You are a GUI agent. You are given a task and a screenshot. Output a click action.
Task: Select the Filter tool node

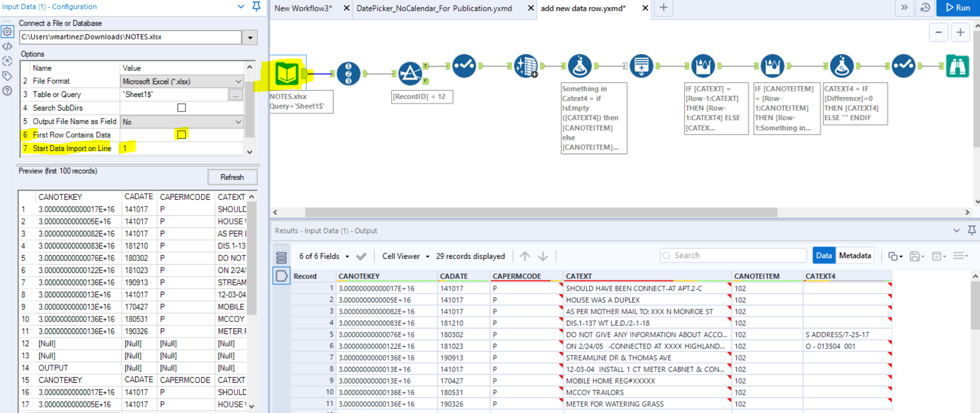(x=410, y=73)
